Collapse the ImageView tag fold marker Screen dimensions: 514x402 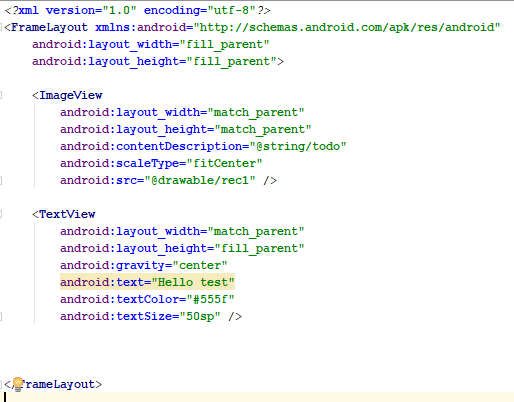pos(1,95)
